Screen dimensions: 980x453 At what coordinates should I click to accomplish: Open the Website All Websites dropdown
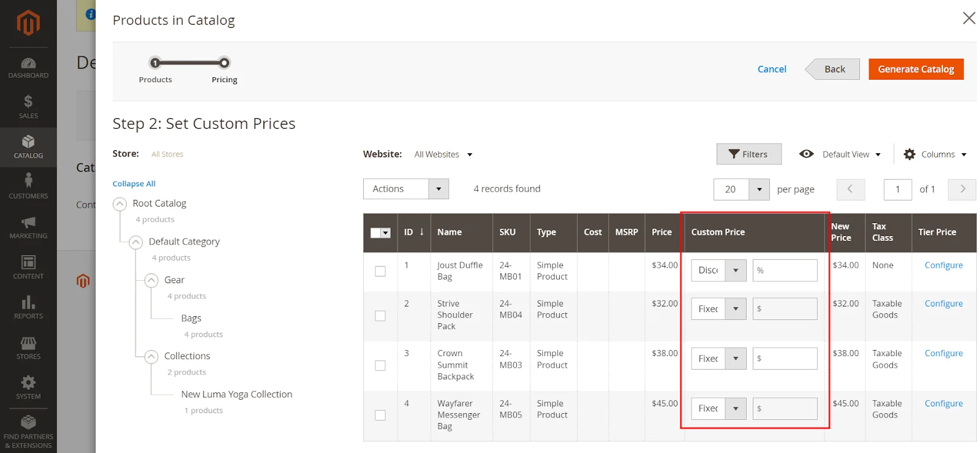(443, 154)
